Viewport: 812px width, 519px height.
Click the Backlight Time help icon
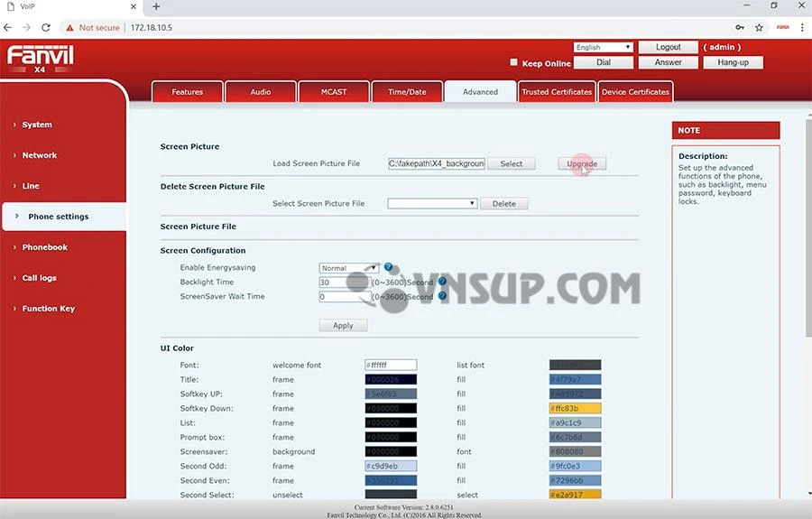pyautogui.click(x=442, y=282)
